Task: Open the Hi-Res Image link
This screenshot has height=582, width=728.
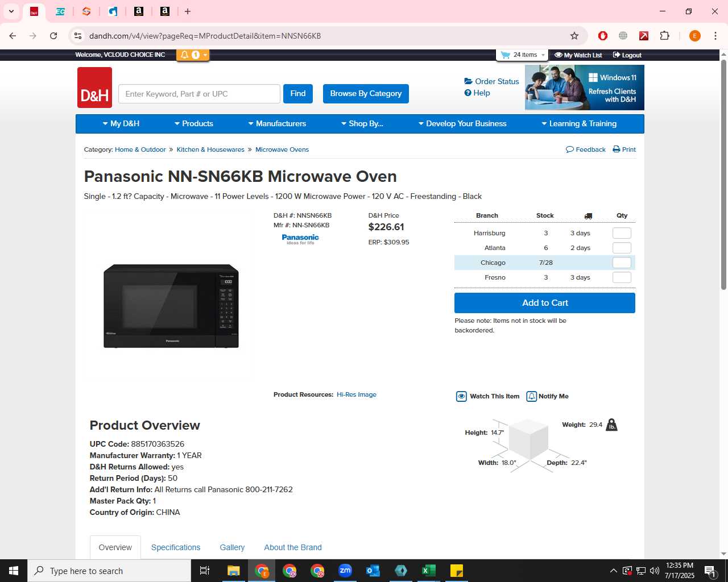Action: 357,394
